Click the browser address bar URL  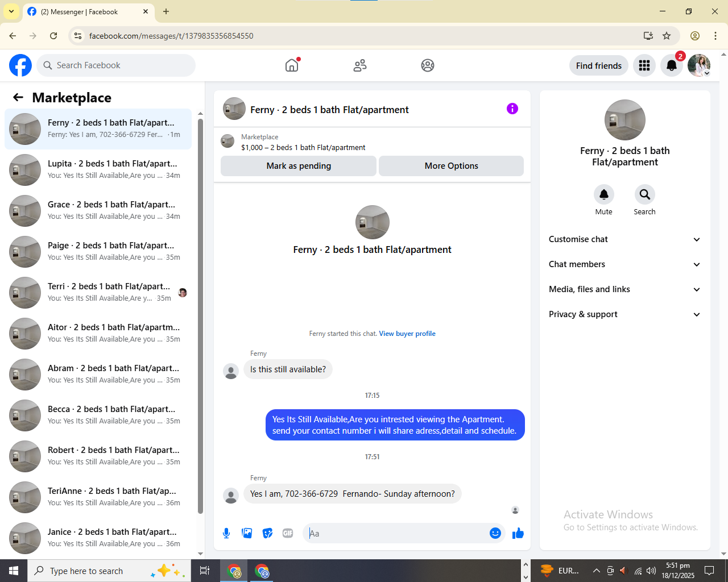pyautogui.click(x=171, y=36)
